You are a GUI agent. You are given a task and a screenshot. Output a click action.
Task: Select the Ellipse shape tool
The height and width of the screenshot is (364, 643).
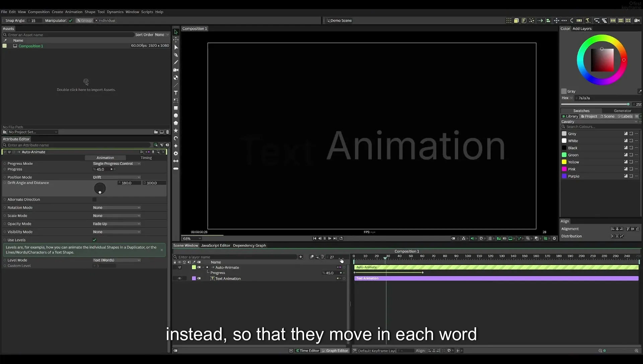coord(175,115)
